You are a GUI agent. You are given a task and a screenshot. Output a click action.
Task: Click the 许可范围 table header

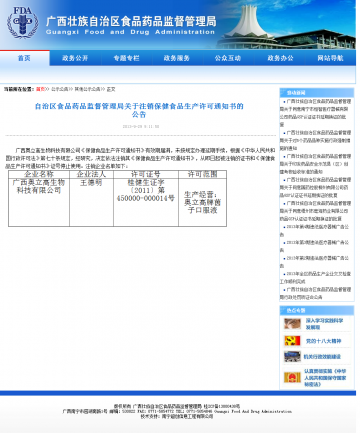pos(202,174)
